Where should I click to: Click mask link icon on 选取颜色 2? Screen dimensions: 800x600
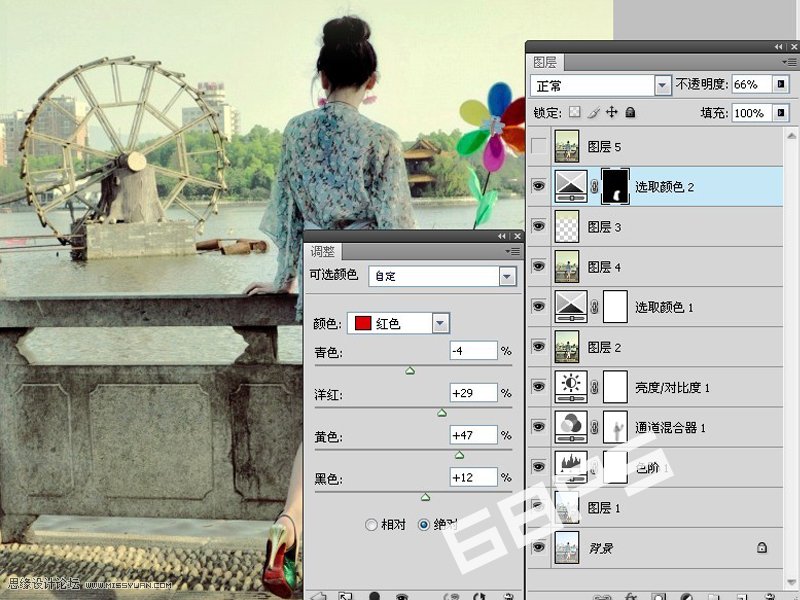click(x=594, y=186)
